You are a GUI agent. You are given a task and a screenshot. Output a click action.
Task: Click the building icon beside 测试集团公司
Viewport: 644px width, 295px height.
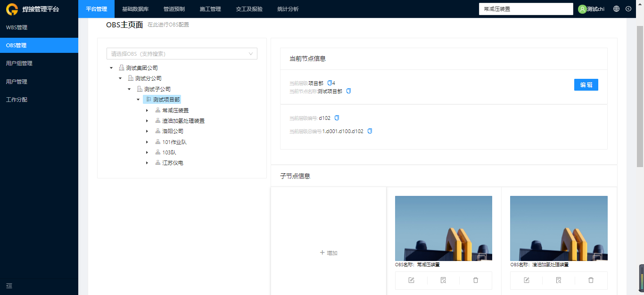(x=121, y=68)
